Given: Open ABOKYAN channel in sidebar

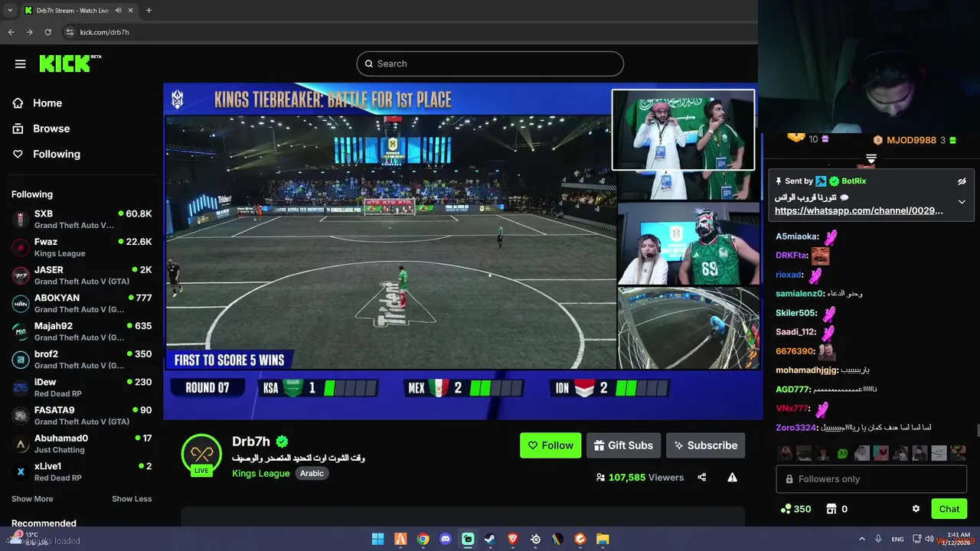Looking at the screenshot, I should [x=82, y=304].
